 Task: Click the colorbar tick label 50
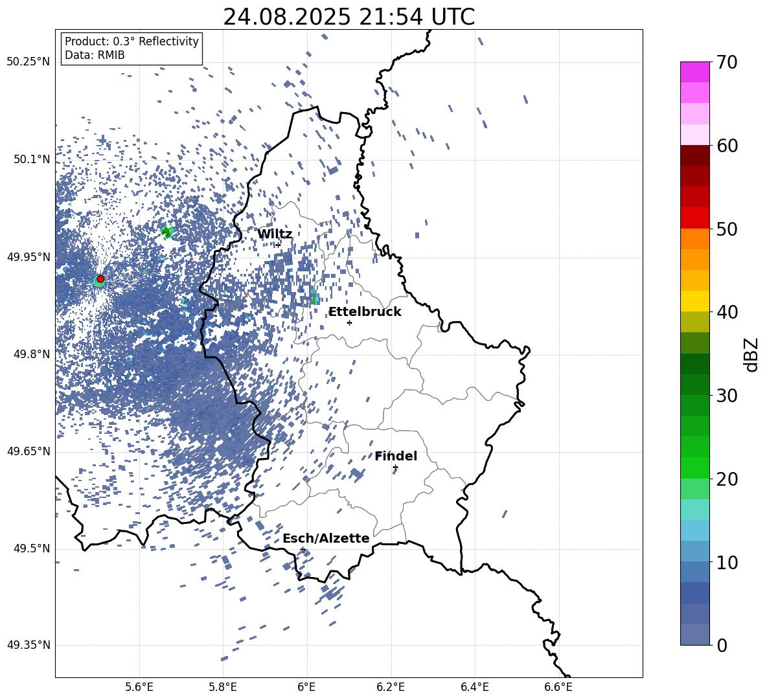(727, 229)
